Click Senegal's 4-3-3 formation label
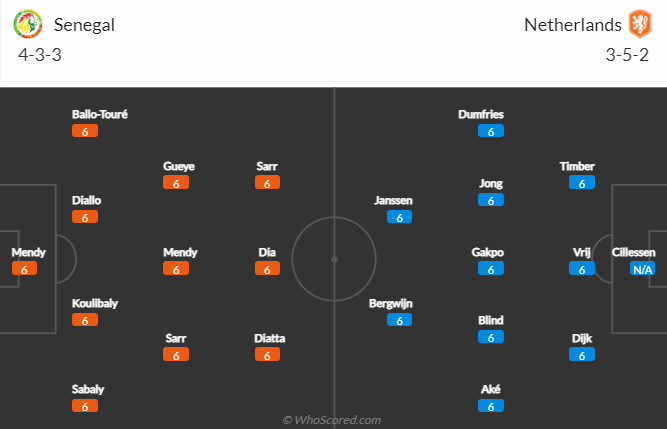This screenshot has height=429, width=667. click(x=40, y=55)
